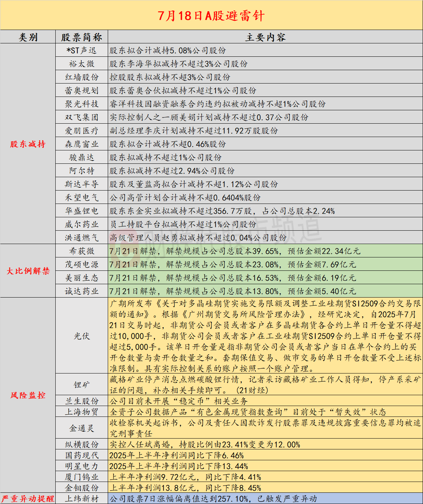Select the 主要内容 column header
This screenshot has height=504, width=423.
(265, 37)
